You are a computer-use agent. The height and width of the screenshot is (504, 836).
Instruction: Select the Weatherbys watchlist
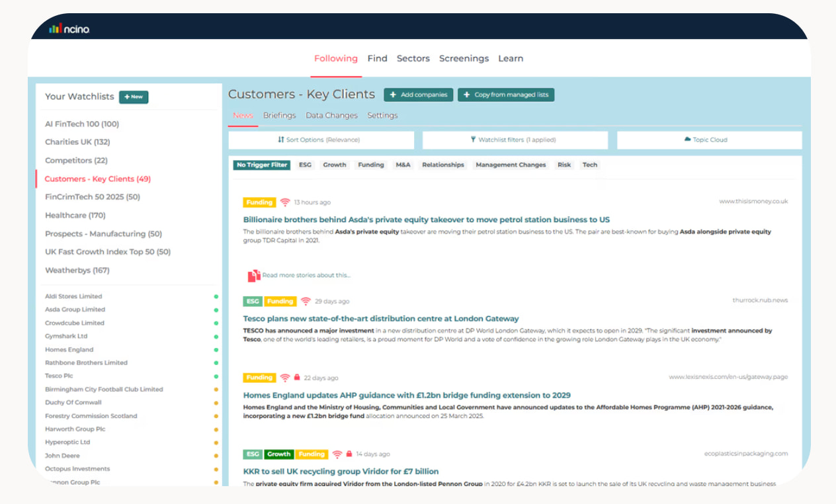tap(77, 271)
